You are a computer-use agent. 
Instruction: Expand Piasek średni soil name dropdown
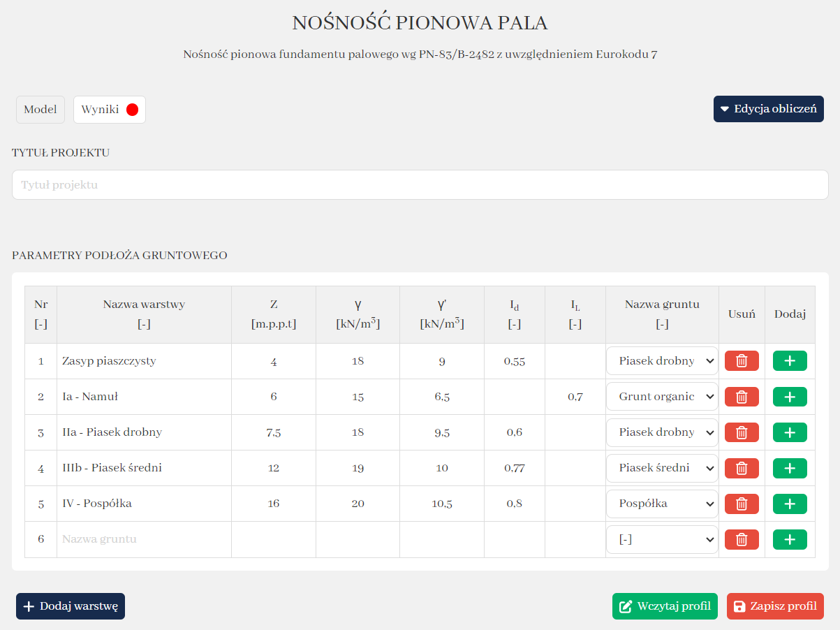(662, 468)
